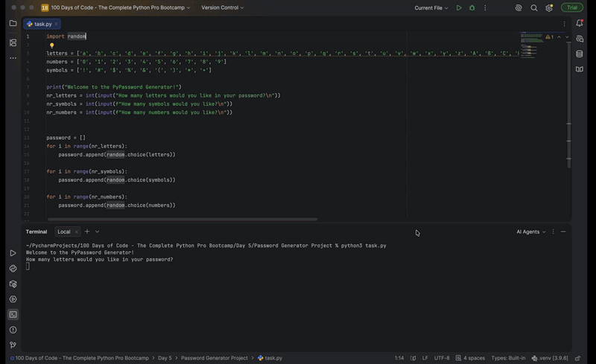Start debugging with the bug icon
Screen dimensions: 596x364
coord(472,7)
